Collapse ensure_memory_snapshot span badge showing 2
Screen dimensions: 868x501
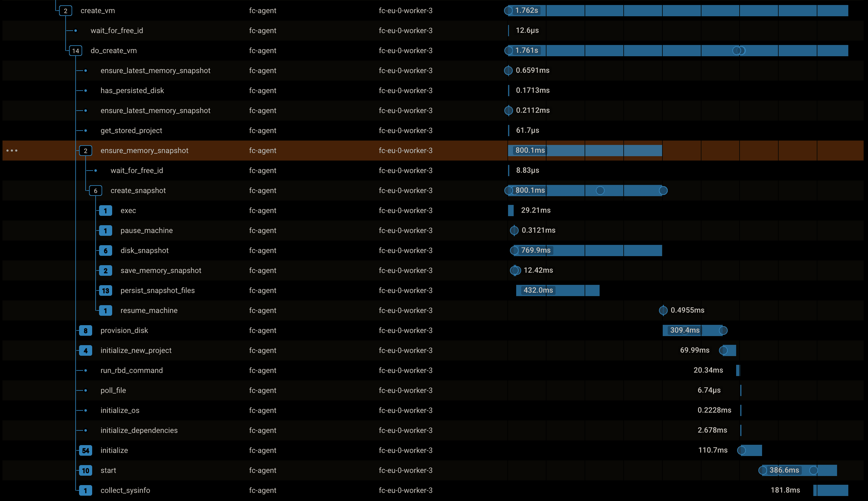point(85,150)
